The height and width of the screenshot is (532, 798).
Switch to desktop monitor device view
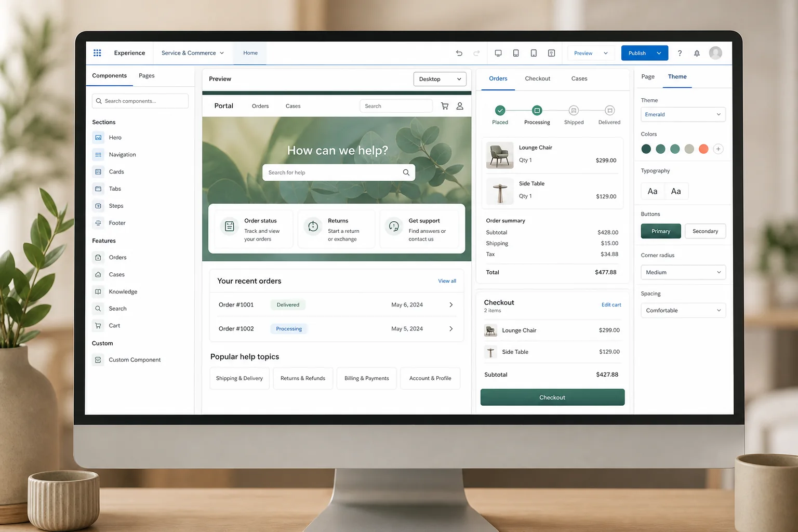coord(498,53)
